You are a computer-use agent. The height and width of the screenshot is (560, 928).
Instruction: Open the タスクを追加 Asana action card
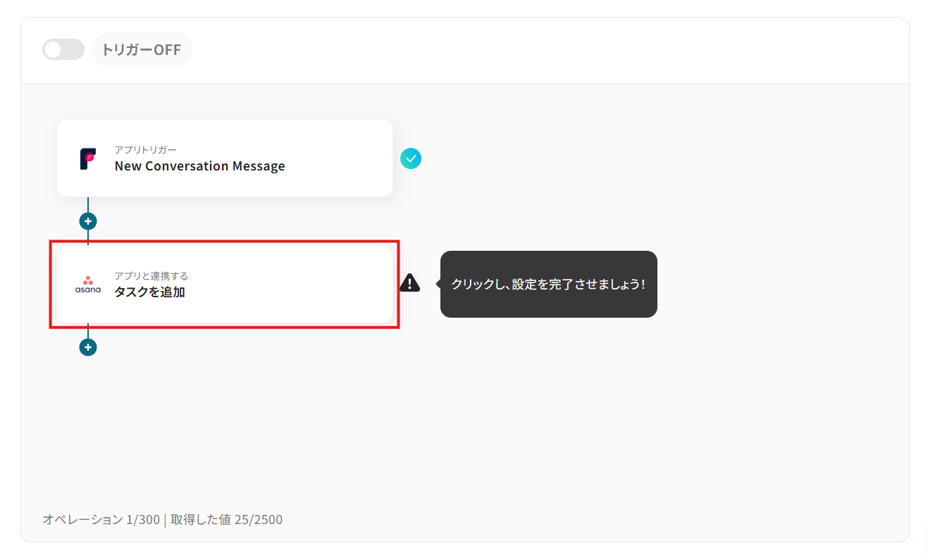pos(225,285)
